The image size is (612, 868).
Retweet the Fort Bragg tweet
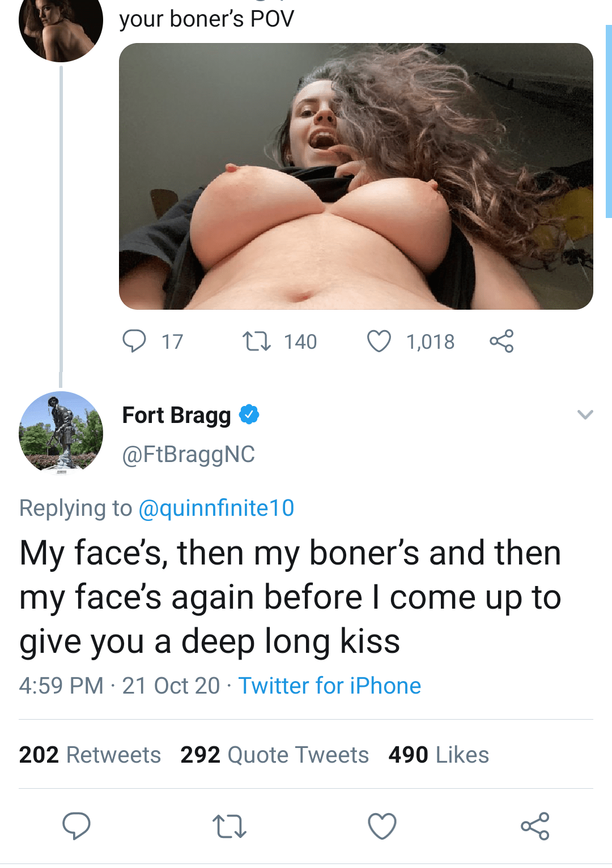[229, 826]
